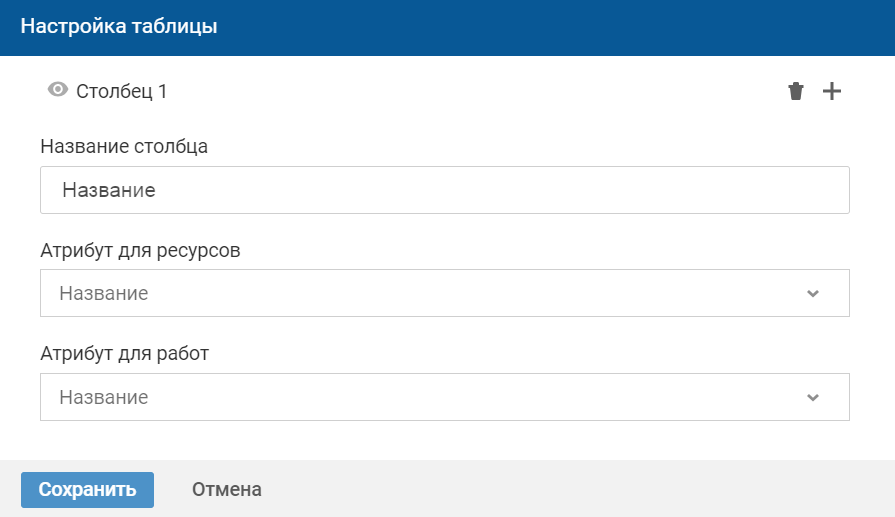Toggle visibility eye for Столбец 1

coord(58,90)
